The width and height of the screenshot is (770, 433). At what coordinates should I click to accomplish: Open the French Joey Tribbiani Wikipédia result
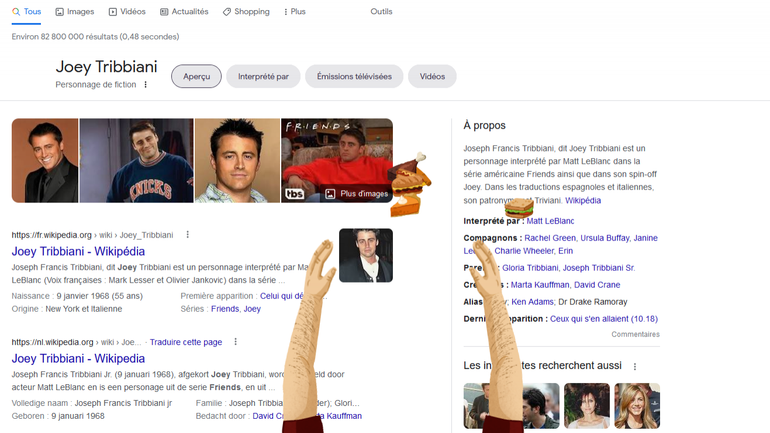click(x=78, y=251)
